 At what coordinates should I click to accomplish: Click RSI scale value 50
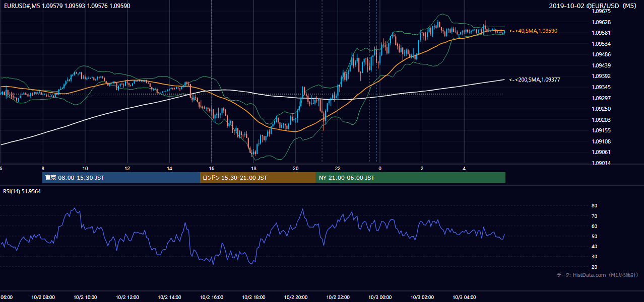point(595,236)
